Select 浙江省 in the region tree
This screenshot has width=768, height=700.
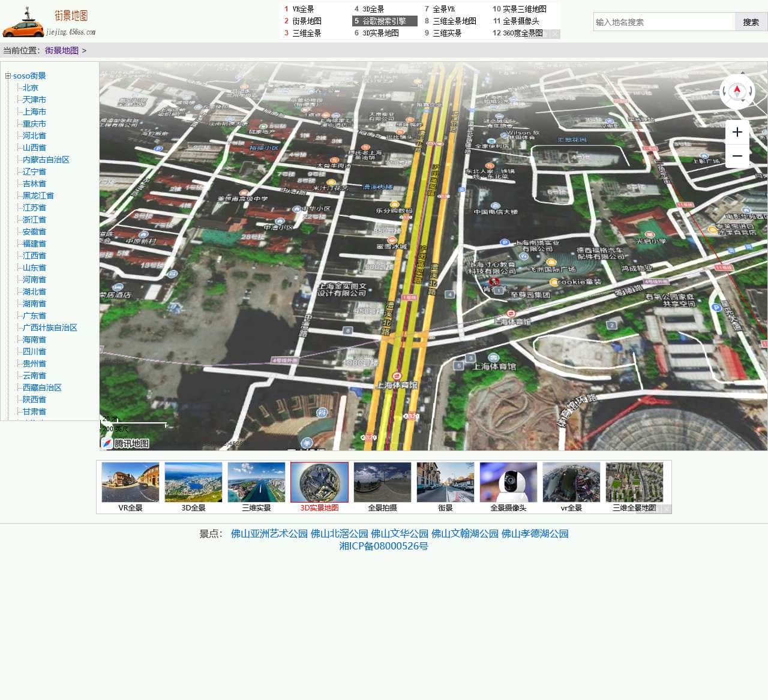click(34, 220)
